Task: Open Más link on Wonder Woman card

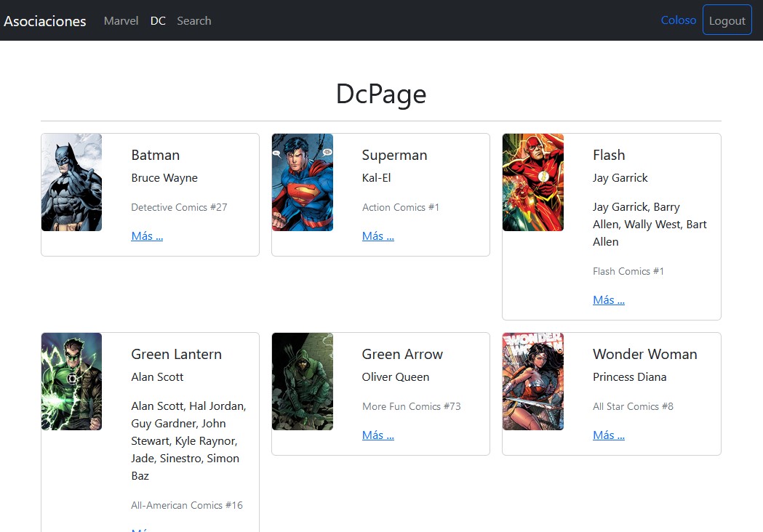Action: 609,435
